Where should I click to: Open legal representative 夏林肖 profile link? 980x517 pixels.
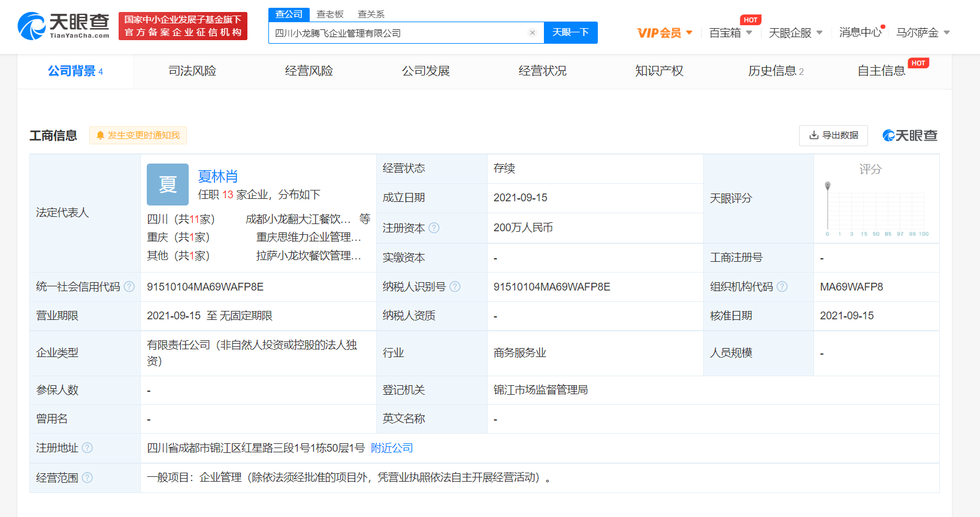[x=218, y=176]
